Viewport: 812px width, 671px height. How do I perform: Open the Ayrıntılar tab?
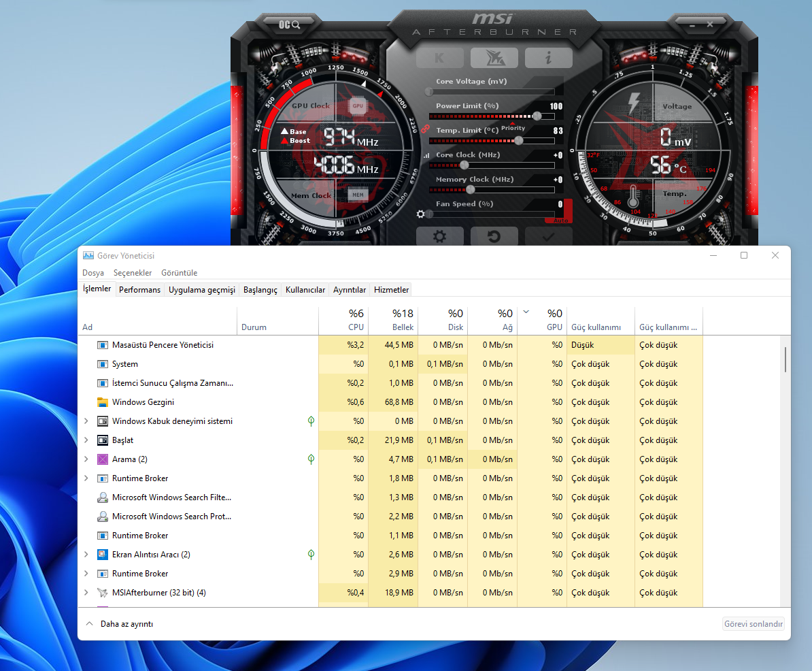point(350,290)
